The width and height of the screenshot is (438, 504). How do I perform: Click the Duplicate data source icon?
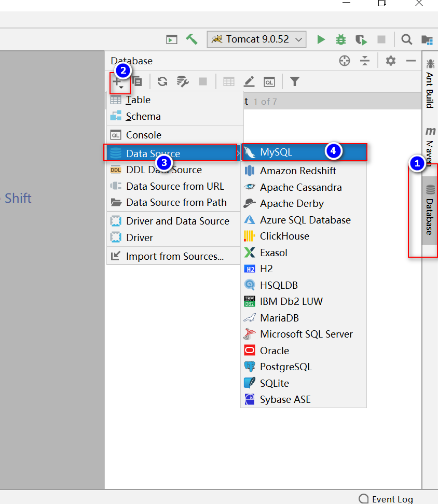click(x=138, y=81)
